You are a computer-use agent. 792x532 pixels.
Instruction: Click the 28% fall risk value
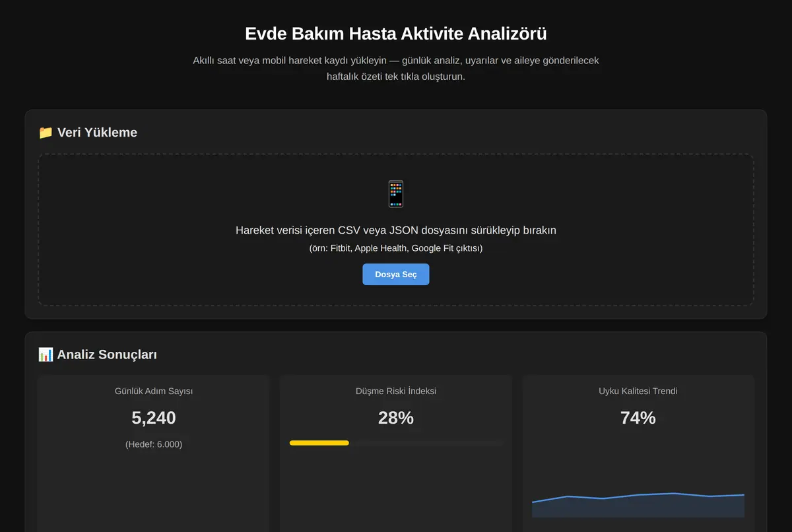(x=396, y=418)
